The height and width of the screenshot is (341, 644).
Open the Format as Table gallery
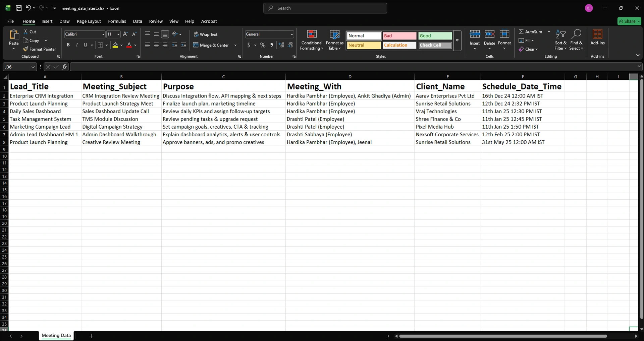pyautogui.click(x=334, y=35)
